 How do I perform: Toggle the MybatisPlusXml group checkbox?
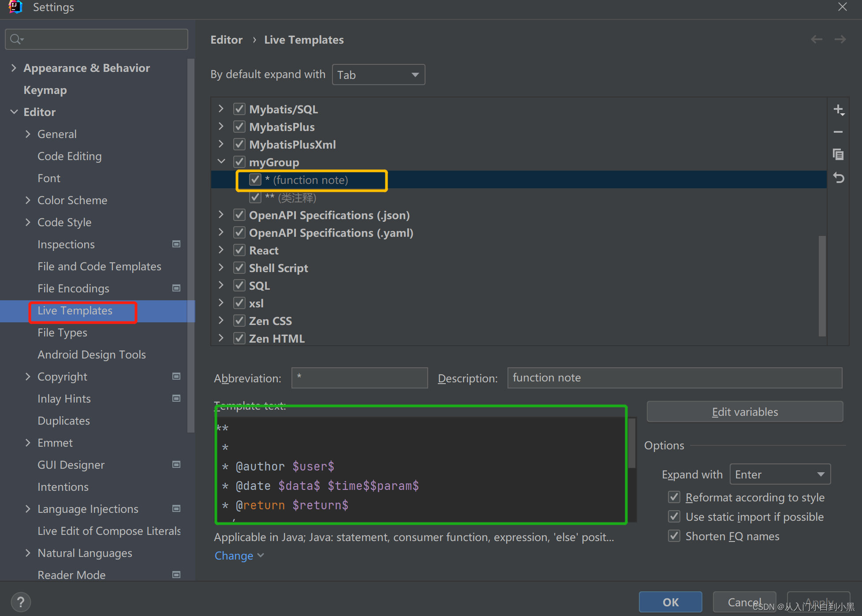(x=239, y=144)
